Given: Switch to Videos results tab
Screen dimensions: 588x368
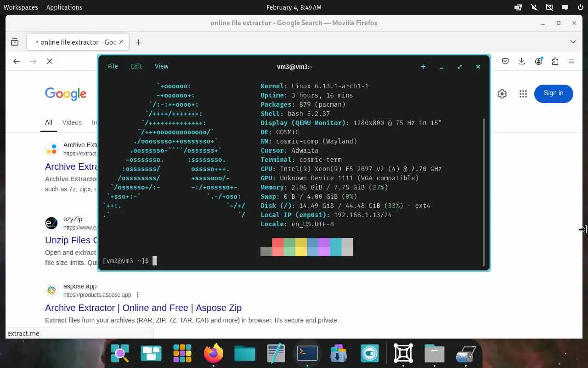Looking at the screenshot, I should pyautogui.click(x=72, y=122).
